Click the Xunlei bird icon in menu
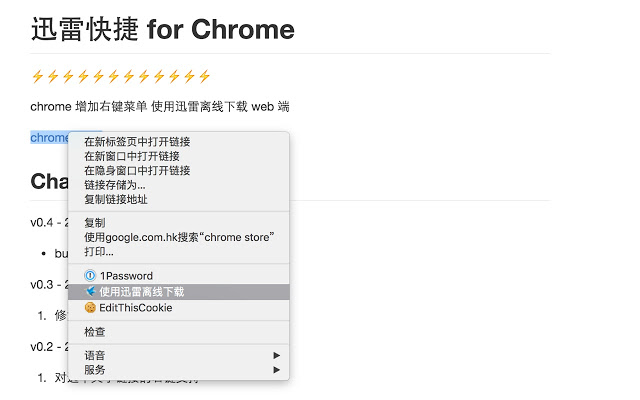This screenshot has height=400, width=640. pyautogui.click(x=90, y=291)
